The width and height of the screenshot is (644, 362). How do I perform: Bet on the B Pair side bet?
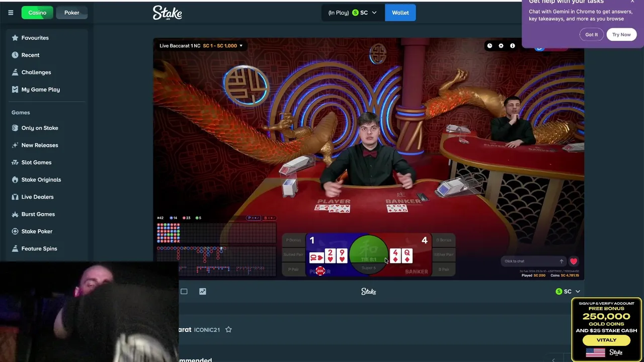(443, 269)
